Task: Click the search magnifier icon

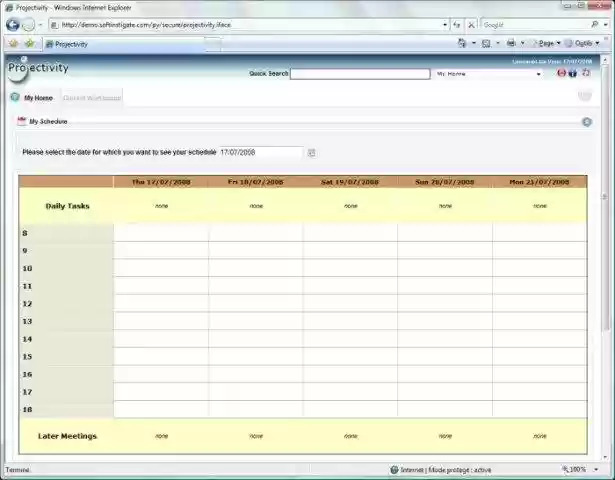Action: coord(595,25)
